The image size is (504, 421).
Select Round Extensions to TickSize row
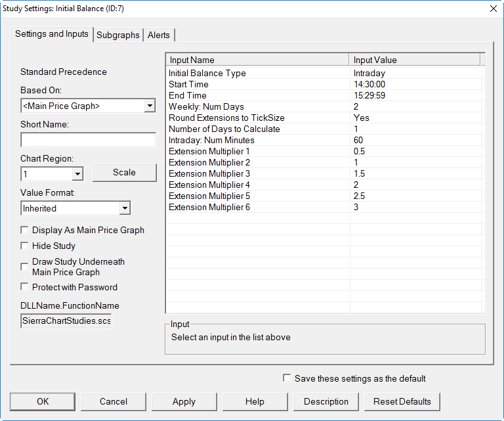324,118
